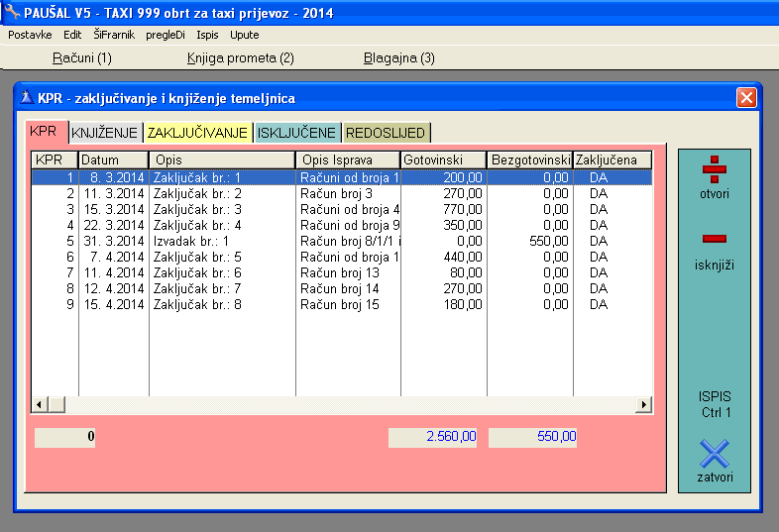
Task: Open the Upute help menu
Action: 244,35
